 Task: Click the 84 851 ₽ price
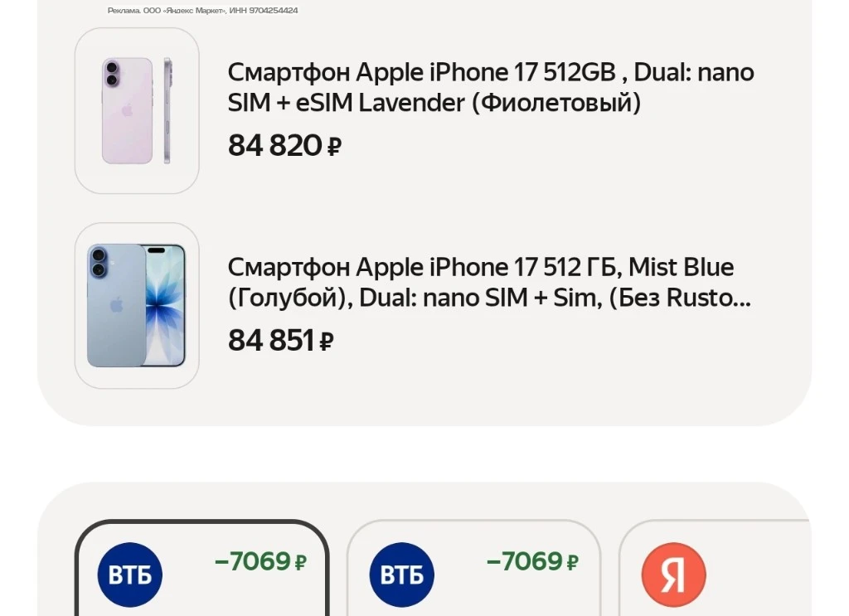[x=280, y=341]
